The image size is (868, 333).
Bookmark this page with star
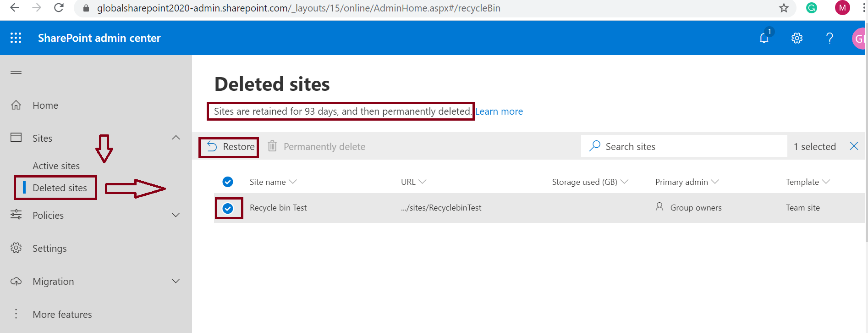pos(784,8)
